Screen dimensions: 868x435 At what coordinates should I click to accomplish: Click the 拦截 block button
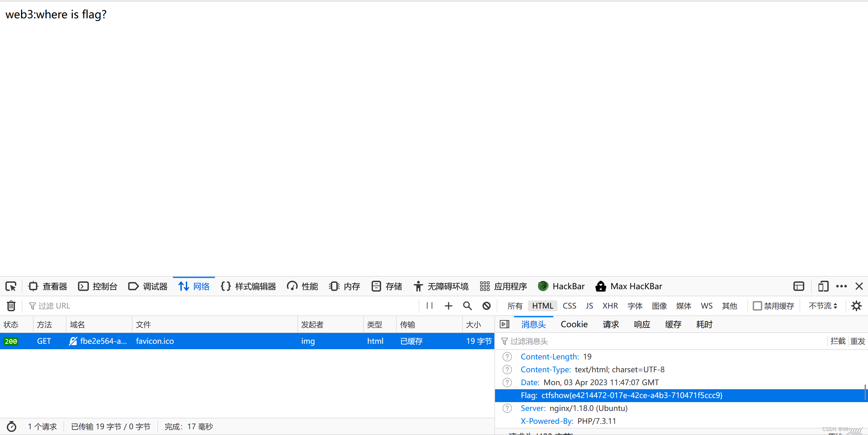point(838,341)
